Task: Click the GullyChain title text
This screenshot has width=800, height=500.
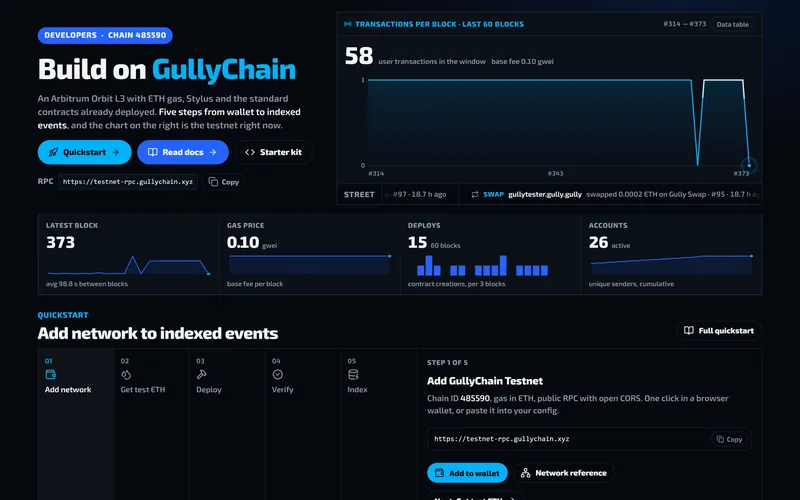Action: click(x=224, y=69)
